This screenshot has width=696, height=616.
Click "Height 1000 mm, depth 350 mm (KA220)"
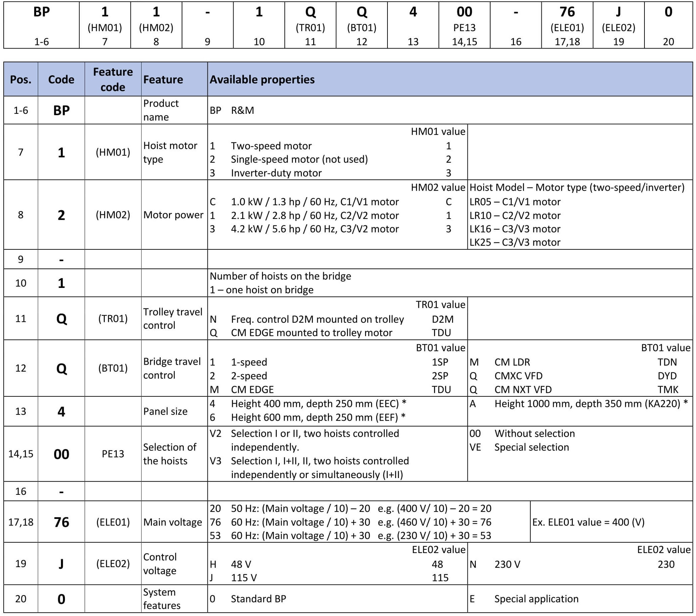pos(587,404)
